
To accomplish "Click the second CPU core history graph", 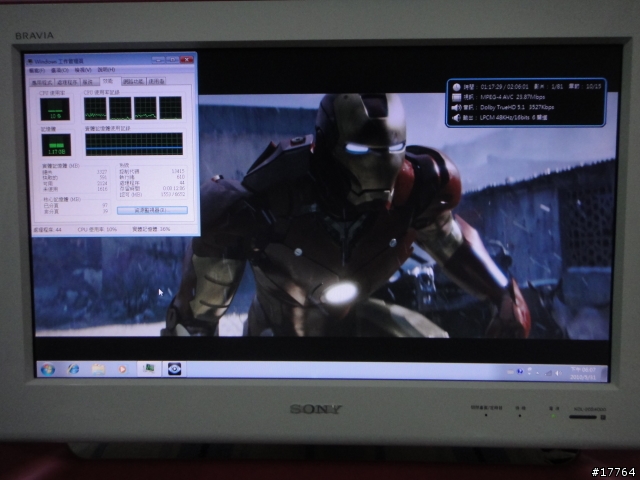I will (x=120, y=108).
